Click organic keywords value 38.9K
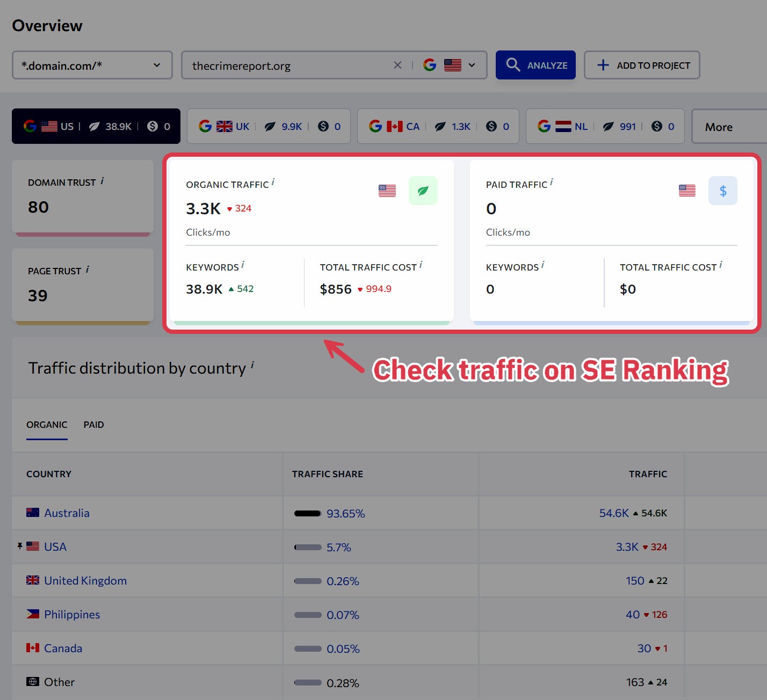 click(204, 289)
